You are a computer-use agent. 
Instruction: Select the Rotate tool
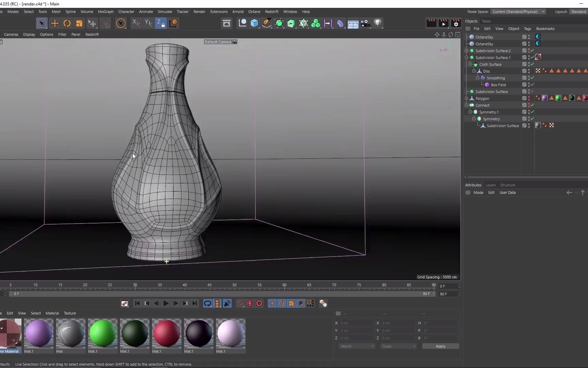pos(67,23)
